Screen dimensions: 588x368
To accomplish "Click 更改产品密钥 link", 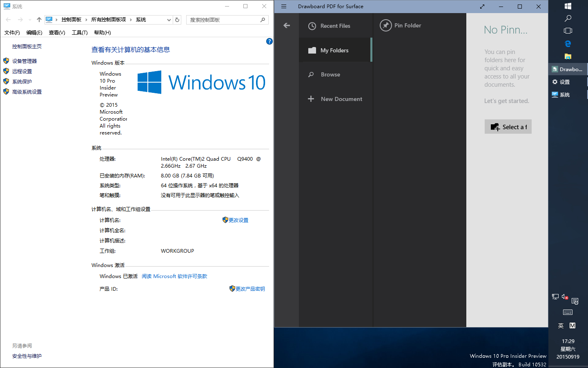I will (x=250, y=289).
